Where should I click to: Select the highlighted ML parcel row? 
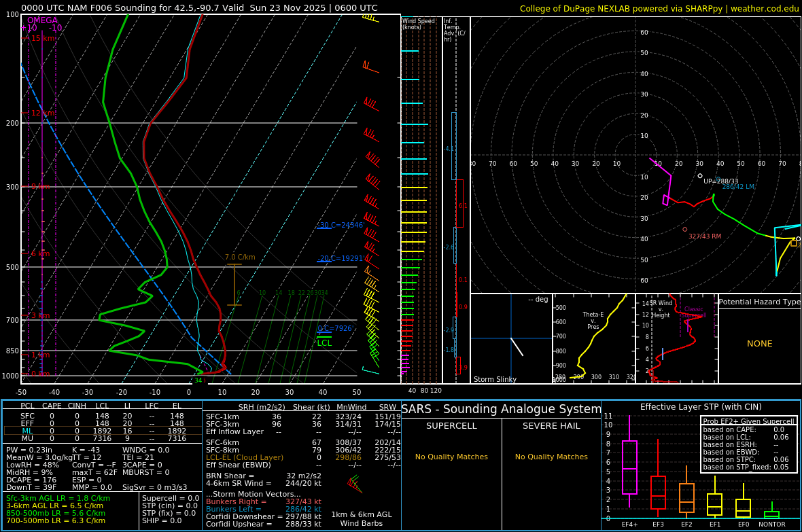pos(103,431)
